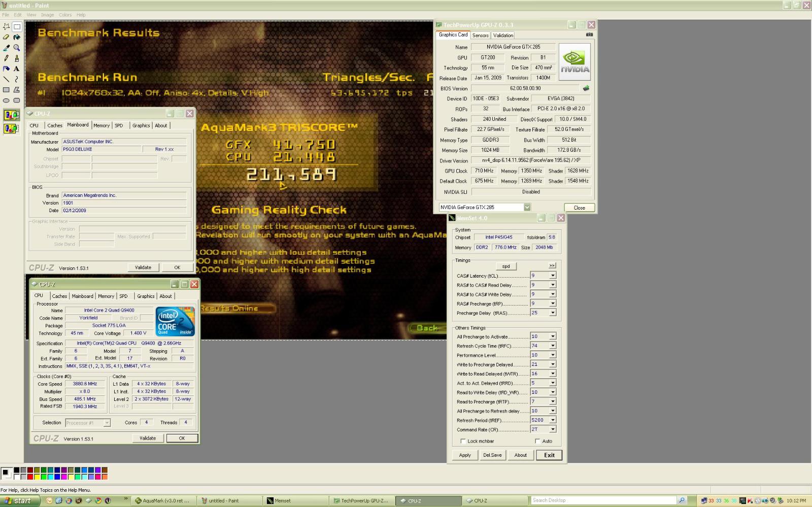This screenshot has height=507, width=812.
Task: Open the Memory tab in upper CPU-Z window
Action: pyautogui.click(x=101, y=125)
